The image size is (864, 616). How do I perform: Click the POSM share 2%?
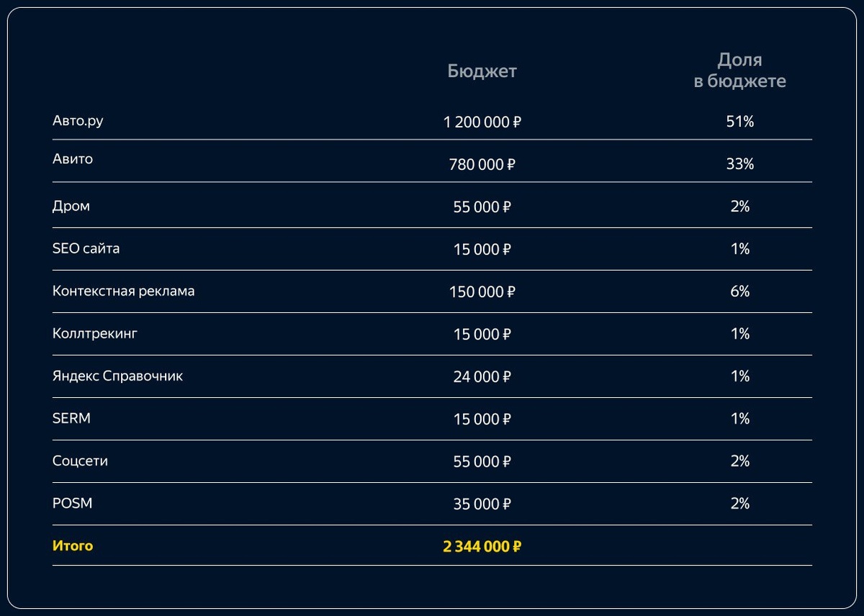point(740,504)
